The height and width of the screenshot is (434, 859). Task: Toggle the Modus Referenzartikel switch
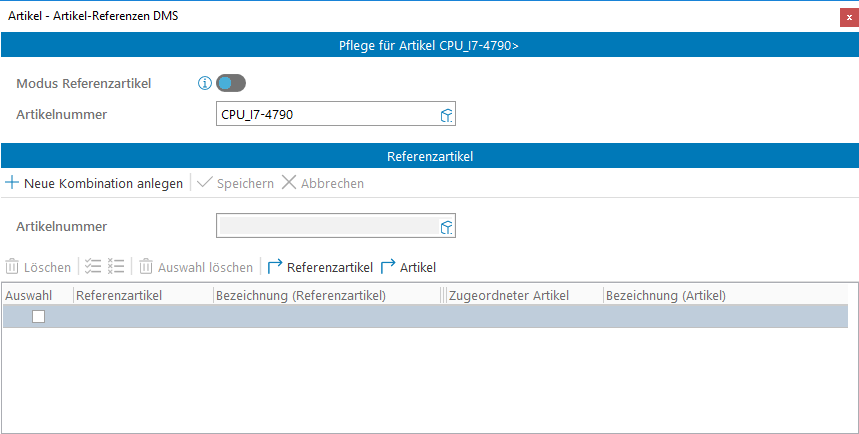click(231, 84)
